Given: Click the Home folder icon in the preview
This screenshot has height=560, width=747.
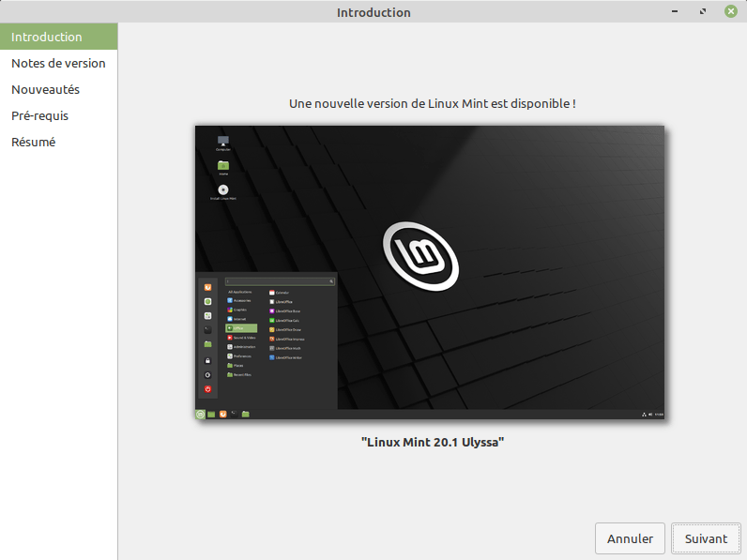Looking at the screenshot, I should [223, 166].
